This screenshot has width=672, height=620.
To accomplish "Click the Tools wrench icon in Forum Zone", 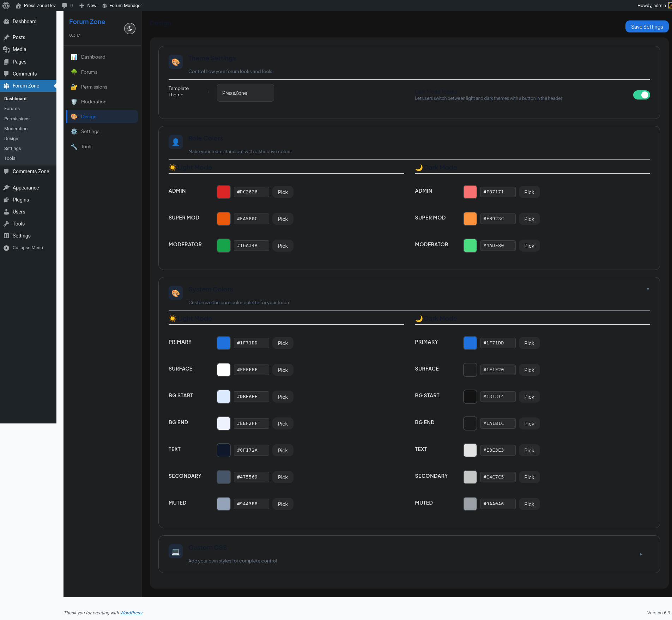I will click(x=74, y=147).
